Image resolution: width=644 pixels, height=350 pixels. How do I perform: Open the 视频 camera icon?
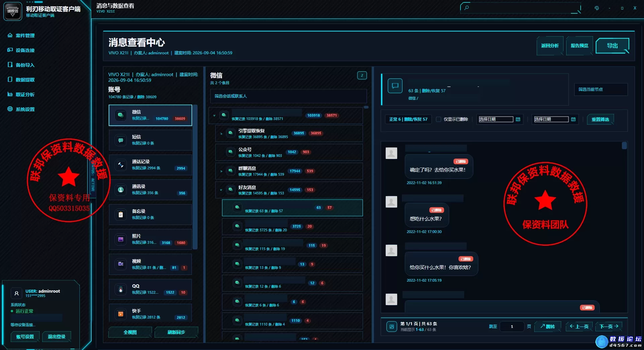[x=120, y=264]
